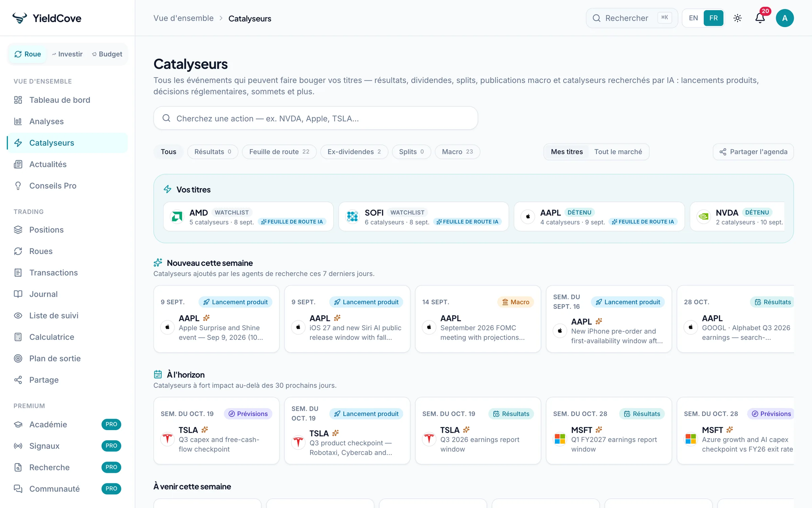Open Actualités in sidebar
The width and height of the screenshot is (812, 508).
click(x=67, y=164)
